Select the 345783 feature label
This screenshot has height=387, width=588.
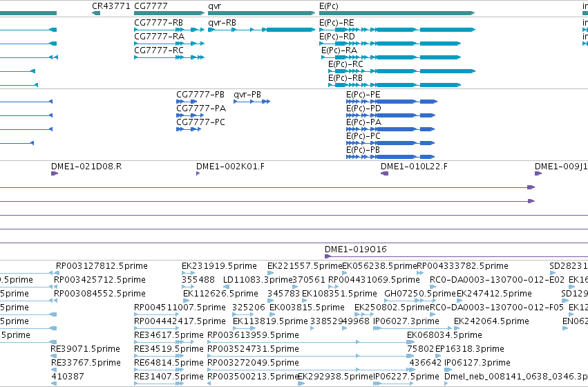[x=283, y=294]
